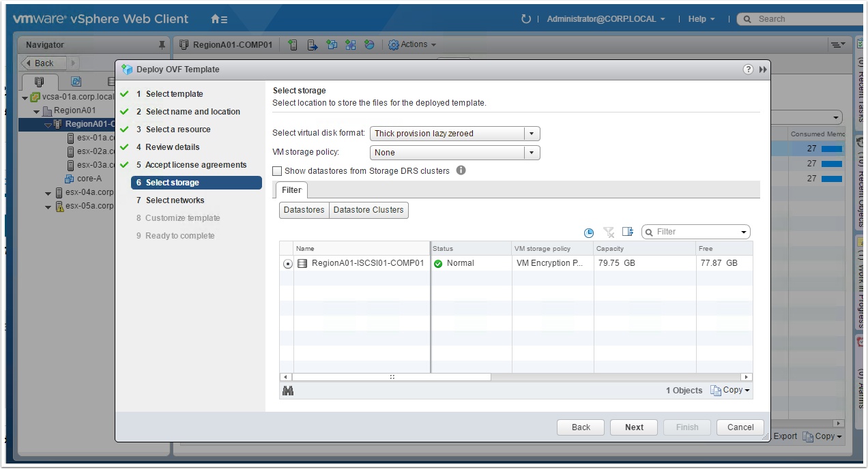868x469 pixels.
Task: Click the deploy OVF template toolbar icon
Action: pos(369,45)
